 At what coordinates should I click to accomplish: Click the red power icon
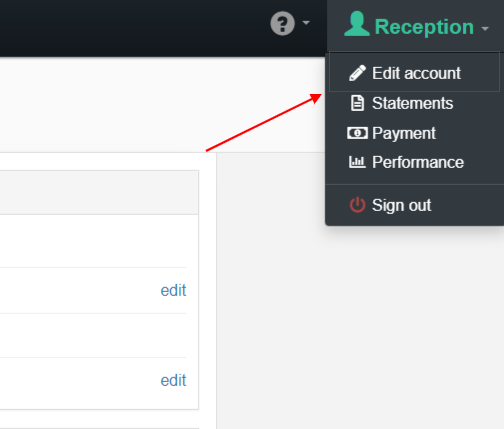pos(357,205)
